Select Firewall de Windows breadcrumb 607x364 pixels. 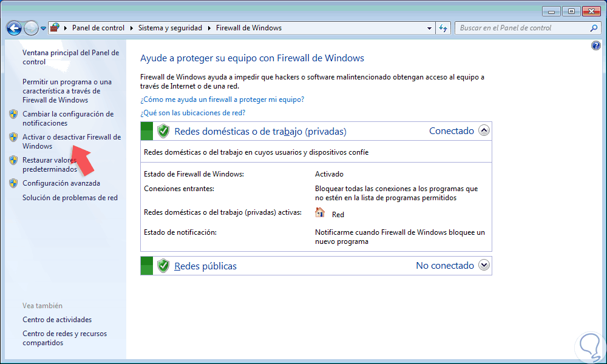coord(249,28)
